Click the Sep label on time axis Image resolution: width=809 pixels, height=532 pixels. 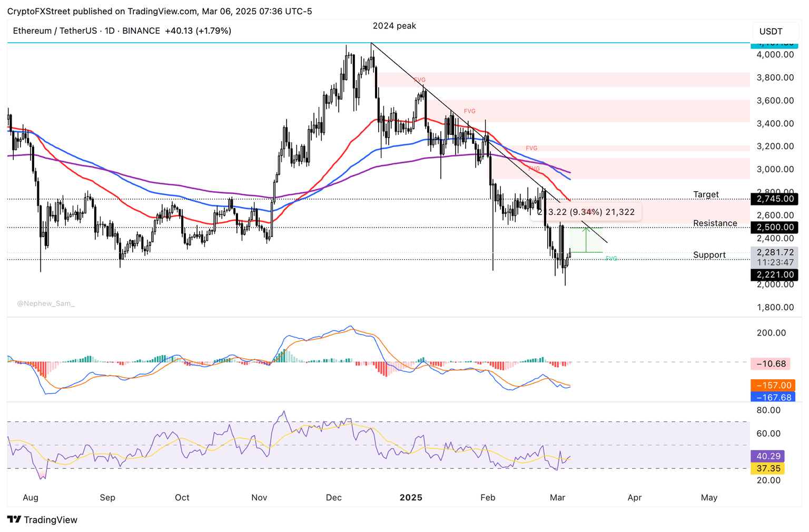click(x=107, y=497)
